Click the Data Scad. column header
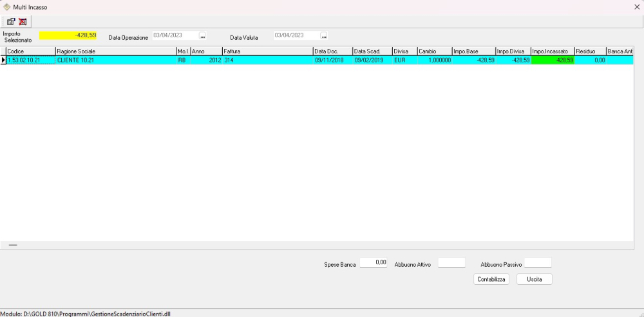This screenshot has width=644, height=317. (x=372, y=51)
